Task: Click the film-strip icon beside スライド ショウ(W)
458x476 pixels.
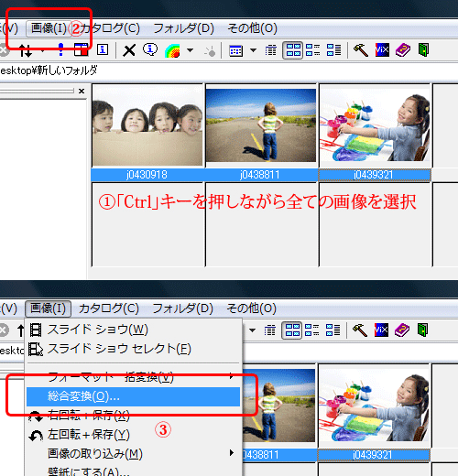Action: pyautogui.click(x=36, y=330)
